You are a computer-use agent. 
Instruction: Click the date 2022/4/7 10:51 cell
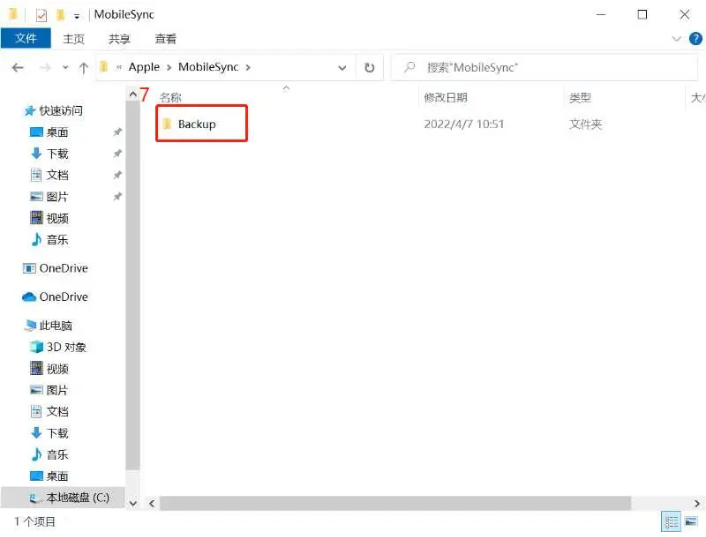click(x=464, y=124)
